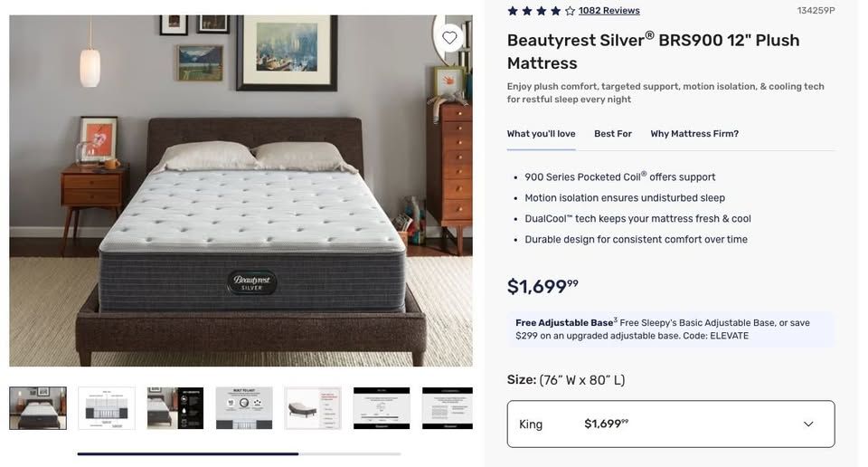
Task: Click the Beautyrest Silver product title
Action: click(x=653, y=52)
